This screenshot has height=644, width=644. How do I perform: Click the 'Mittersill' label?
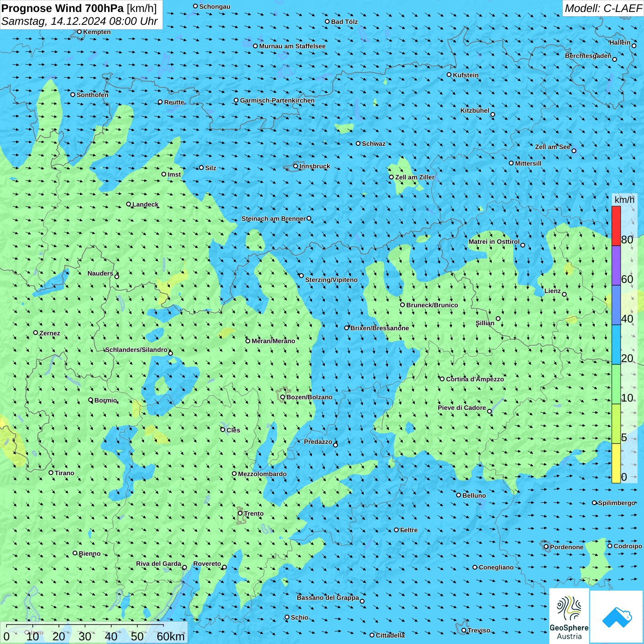tap(528, 163)
